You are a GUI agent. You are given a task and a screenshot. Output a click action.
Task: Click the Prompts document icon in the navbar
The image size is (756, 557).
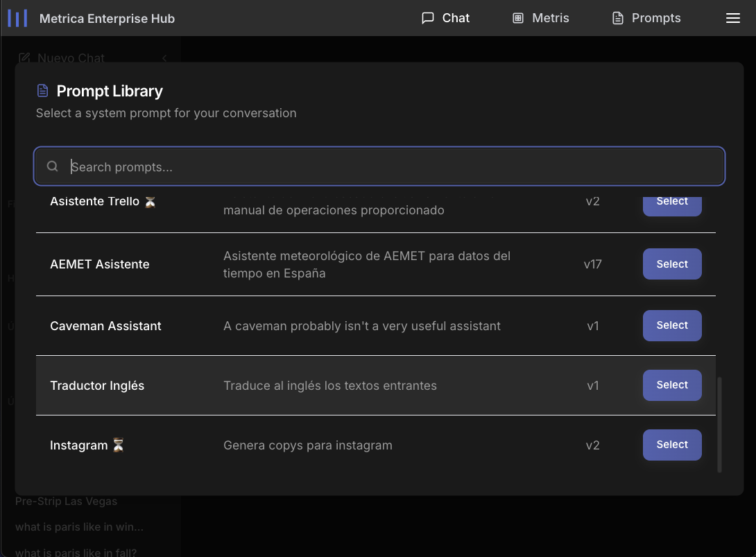coord(617,18)
